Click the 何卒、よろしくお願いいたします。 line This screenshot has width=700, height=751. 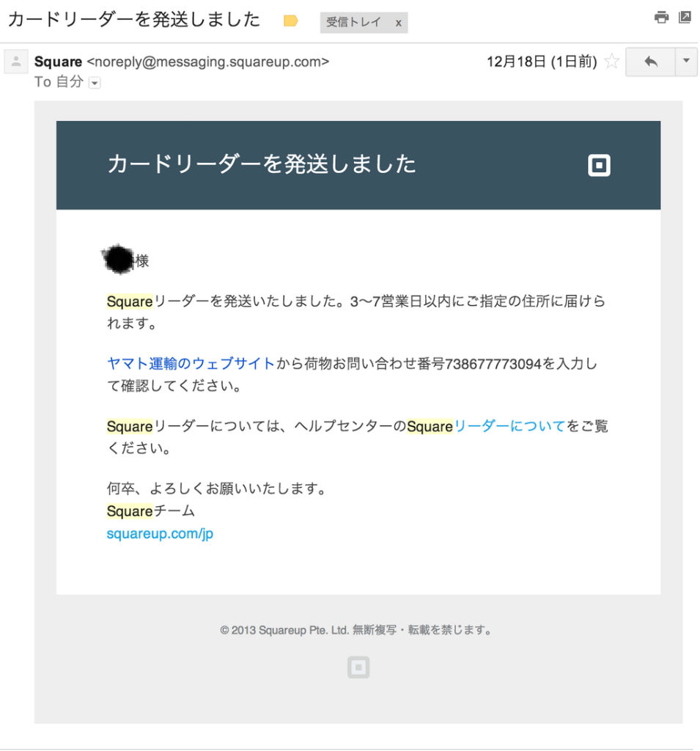[x=216, y=488]
